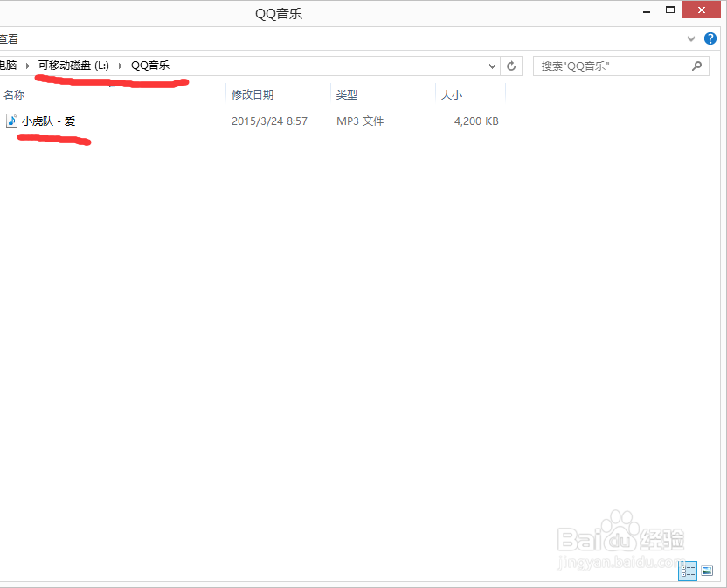Expand the breadcrumb arrow before 可移动磁盘
727x588 pixels.
click(x=28, y=66)
